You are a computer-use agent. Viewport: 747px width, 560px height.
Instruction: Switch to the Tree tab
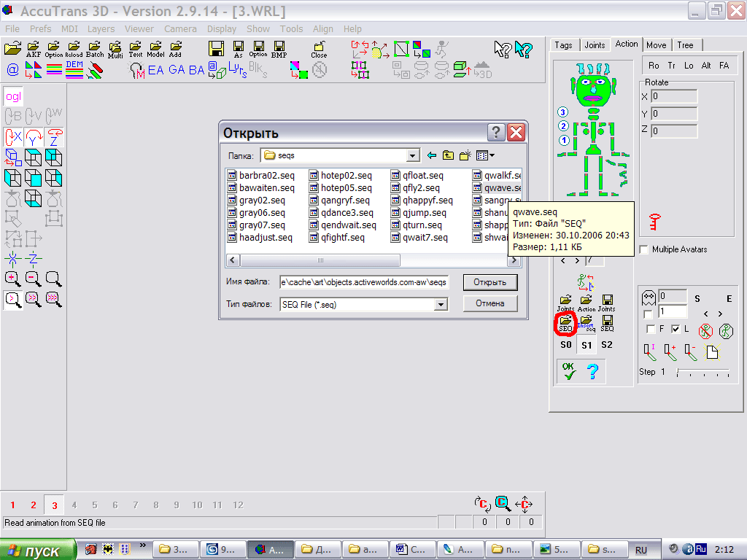point(685,45)
